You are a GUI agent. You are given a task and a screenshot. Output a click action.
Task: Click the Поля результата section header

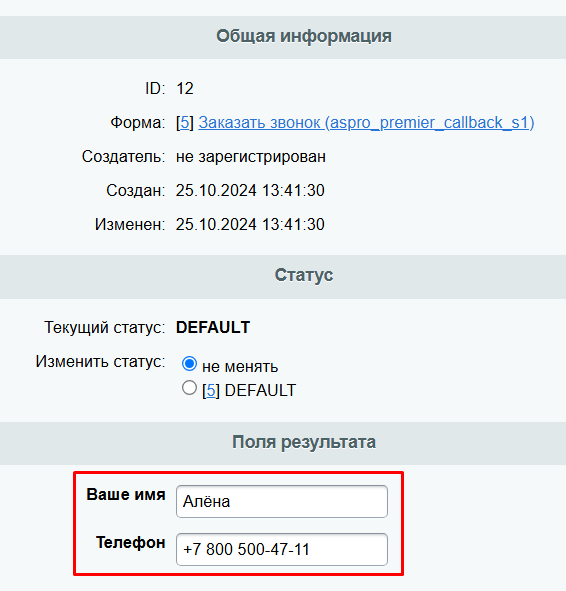tap(304, 442)
